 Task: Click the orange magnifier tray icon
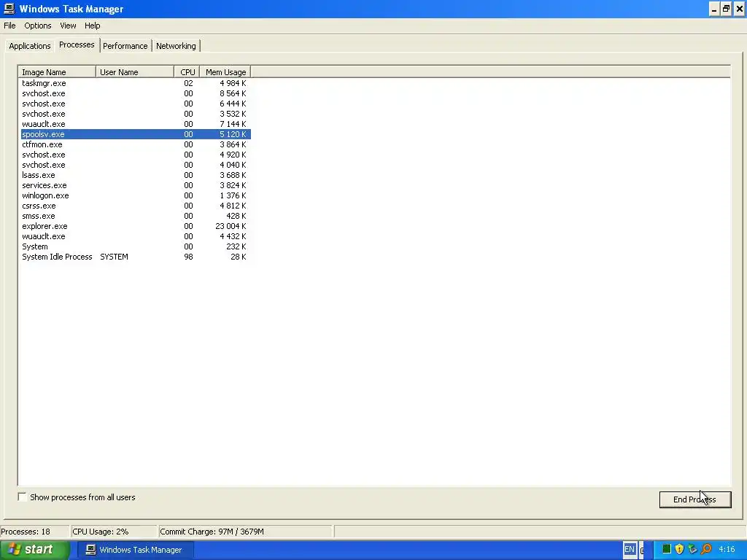[706, 549]
